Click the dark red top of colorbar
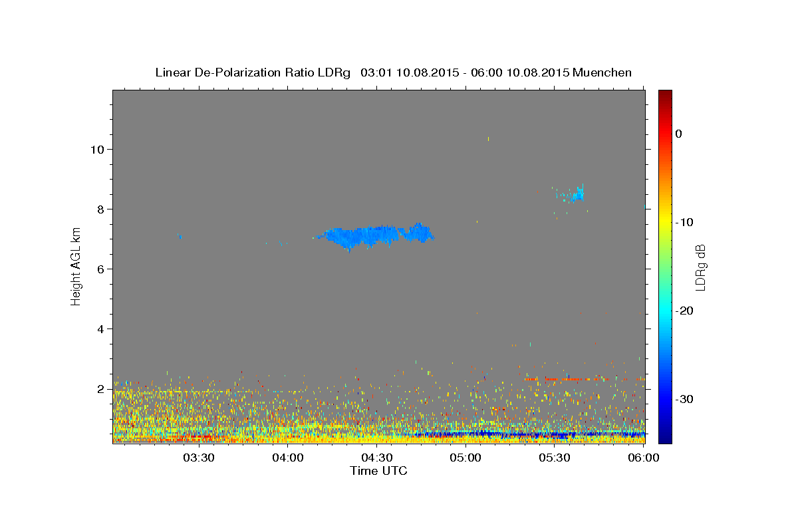798x532 pixels. (x=665, y=95)
